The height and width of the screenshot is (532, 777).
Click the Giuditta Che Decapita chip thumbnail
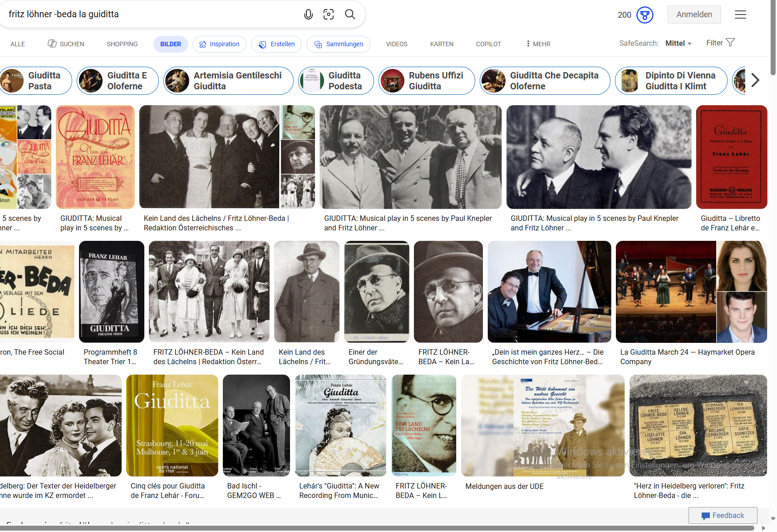[494, 81]
